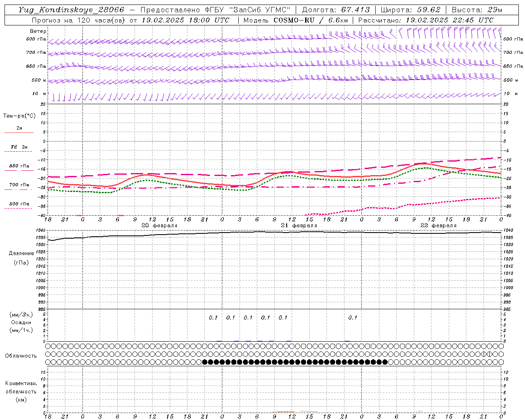Click the '(мм/3ч.)' precipitation unit label
The height and width of the screenshot is (420, 525).
click(x=21, y=315)
